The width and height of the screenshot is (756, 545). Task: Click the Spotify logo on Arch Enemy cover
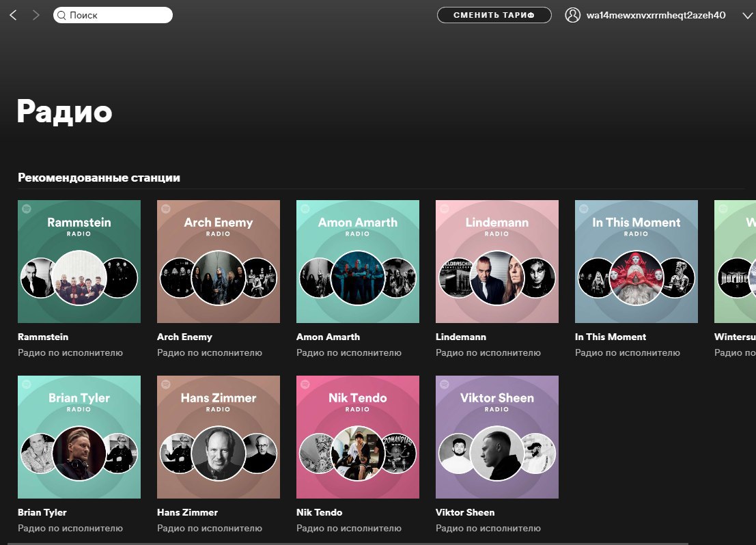[x=166, y=209]
